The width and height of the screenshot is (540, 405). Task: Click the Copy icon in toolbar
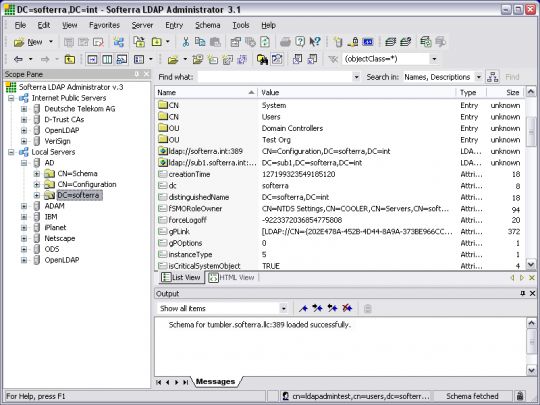[200, 42]
